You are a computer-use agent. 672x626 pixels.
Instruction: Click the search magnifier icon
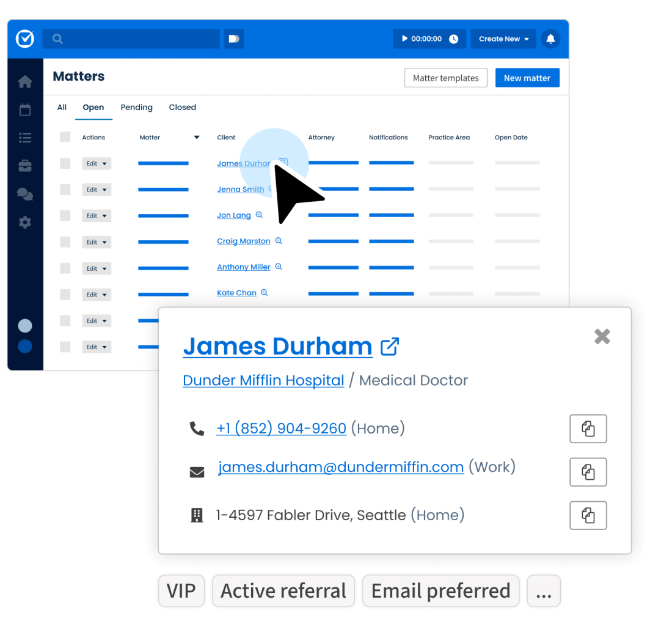pyautogui.click(x=57, y=39)
